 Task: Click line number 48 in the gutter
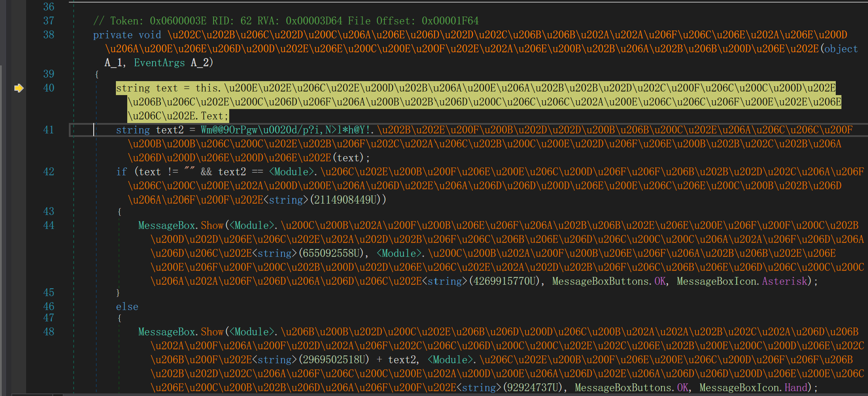(49, 332)
